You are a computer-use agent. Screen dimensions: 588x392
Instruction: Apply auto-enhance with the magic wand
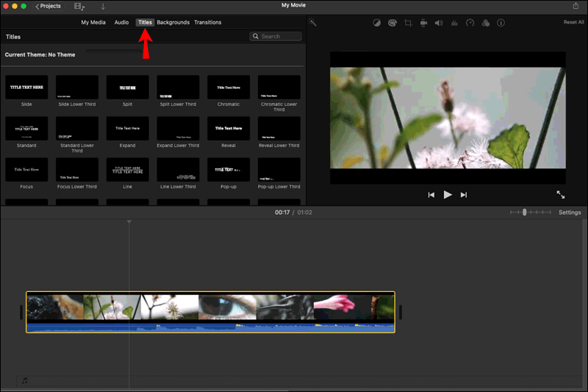point(312,23)
